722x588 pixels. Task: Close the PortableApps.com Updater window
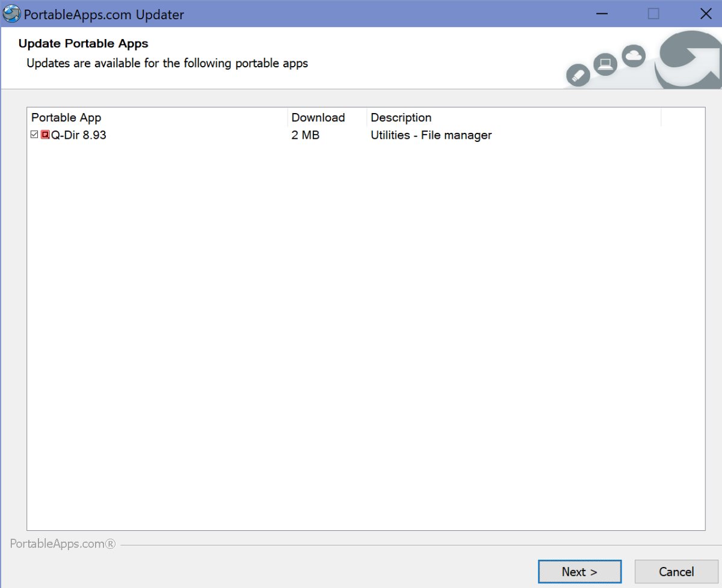[706, 13]
